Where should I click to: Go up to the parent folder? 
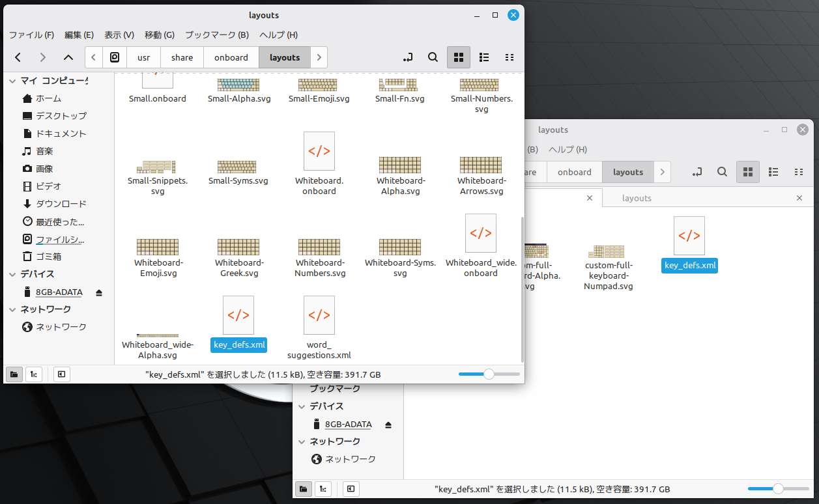[x=68, y=57]
